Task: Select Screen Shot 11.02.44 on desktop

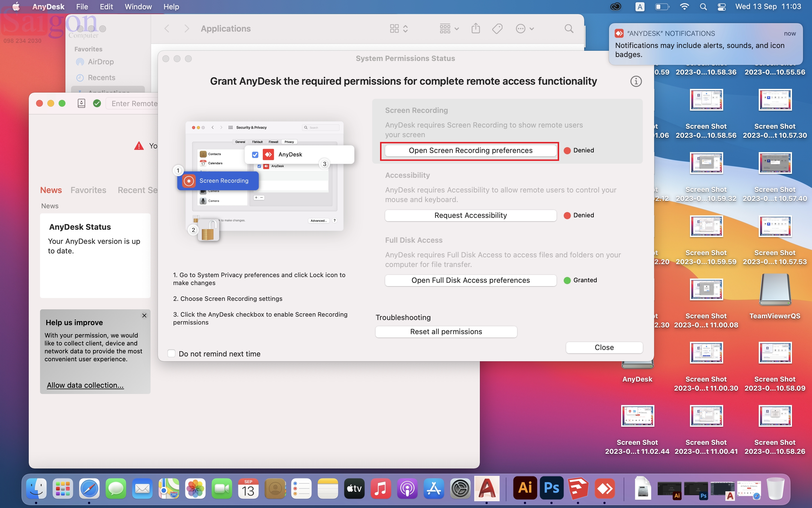Action: click(x=637, y=416)
